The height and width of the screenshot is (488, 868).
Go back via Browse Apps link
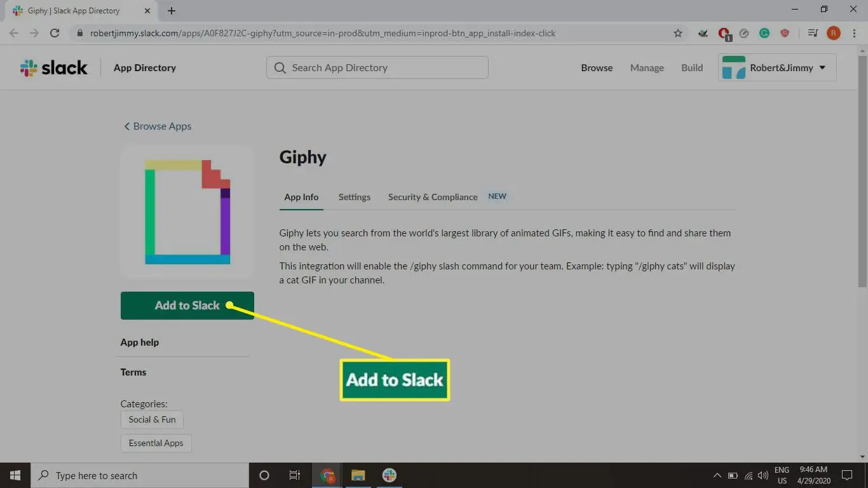pyautogui.click(x=158, y=126)
